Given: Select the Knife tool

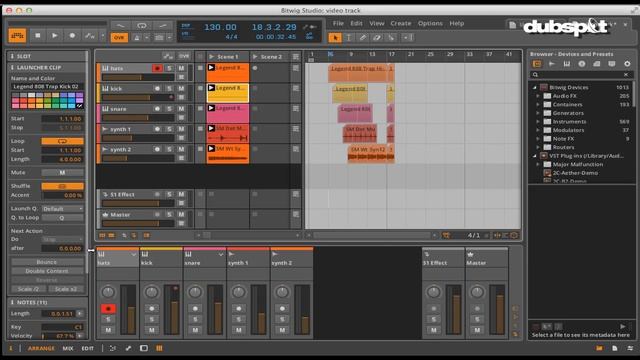Looking at the screenshot, I should [x=391, y=38].
